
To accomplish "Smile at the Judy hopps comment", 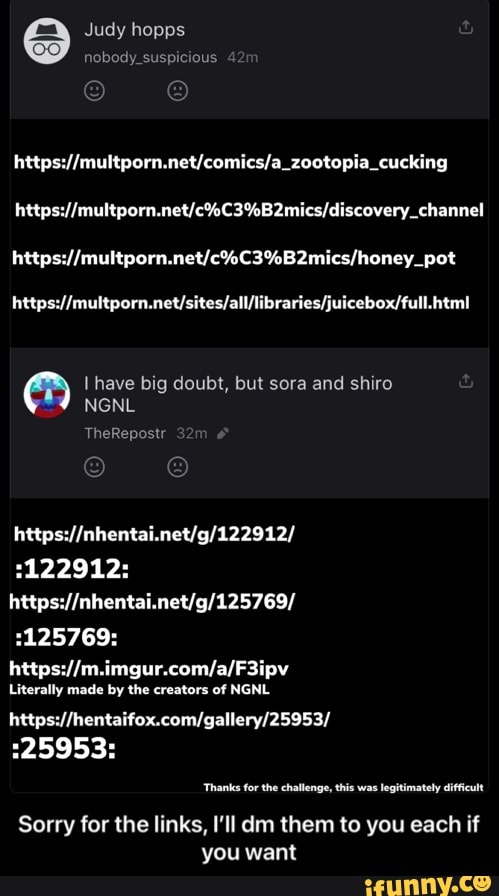I will tap(94, 90).
